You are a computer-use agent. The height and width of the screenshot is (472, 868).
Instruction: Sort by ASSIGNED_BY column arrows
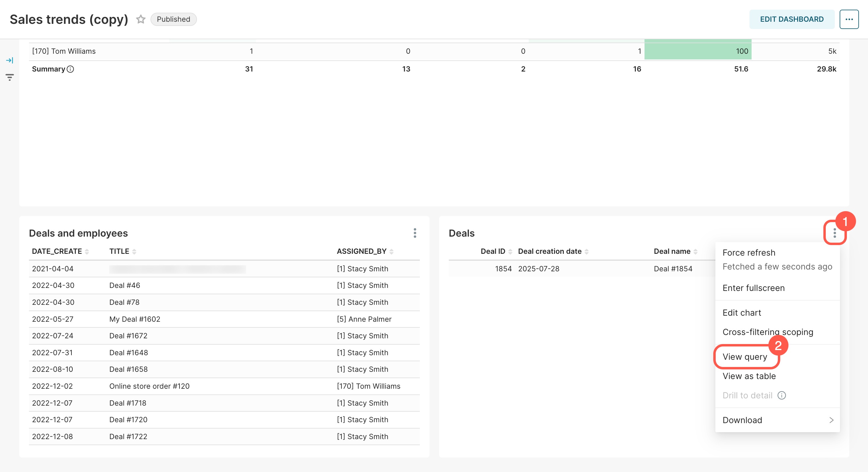pyautogui.click(x=391, y=251)
